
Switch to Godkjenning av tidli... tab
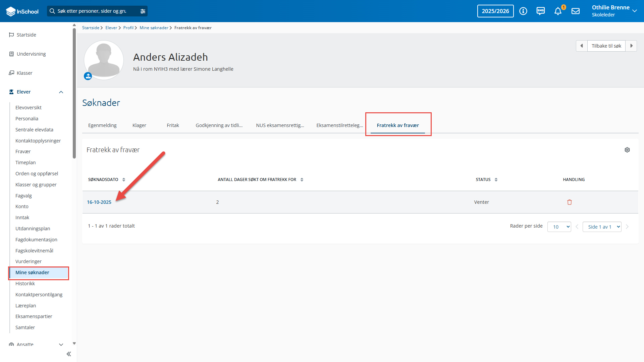tap(219, 125)
